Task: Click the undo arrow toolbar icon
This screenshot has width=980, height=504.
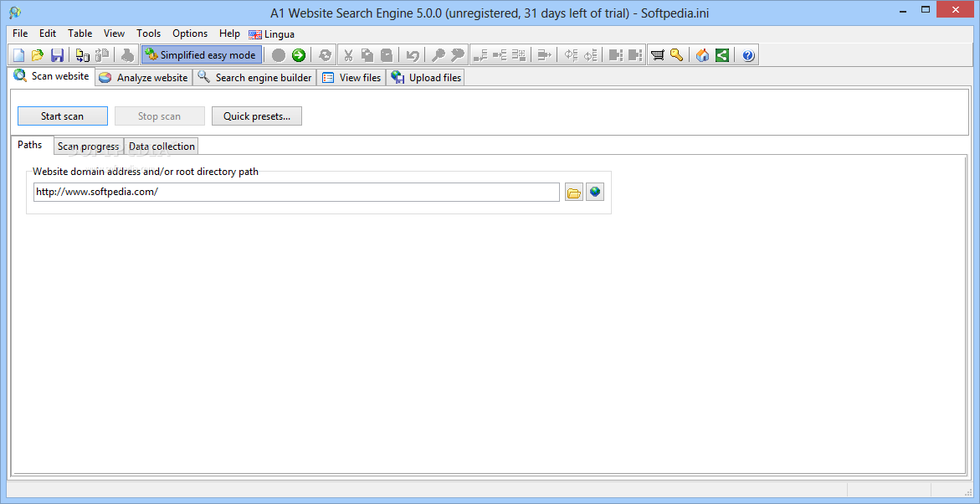Action: click(x=413, y=55)
